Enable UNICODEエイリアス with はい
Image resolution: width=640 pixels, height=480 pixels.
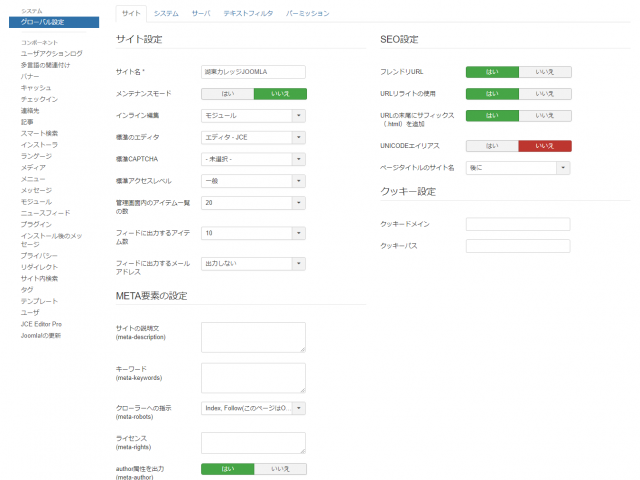492,146
